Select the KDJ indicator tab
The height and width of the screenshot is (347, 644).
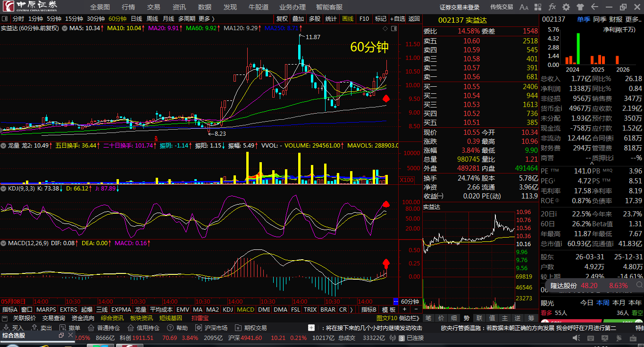tap(228, 310)
